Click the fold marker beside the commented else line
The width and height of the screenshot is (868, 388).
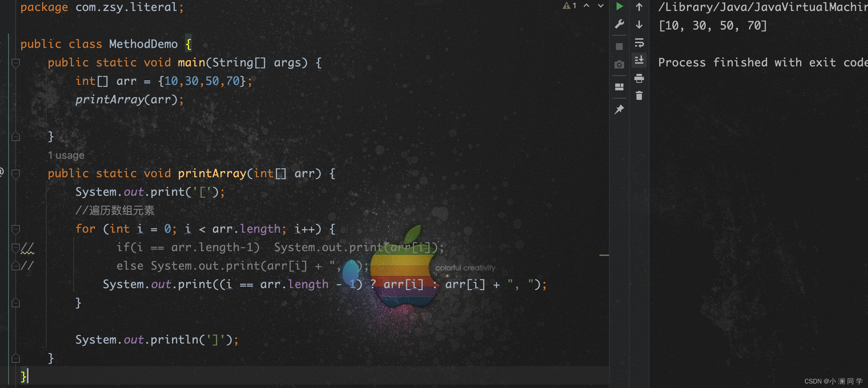[x=16, y=266]
